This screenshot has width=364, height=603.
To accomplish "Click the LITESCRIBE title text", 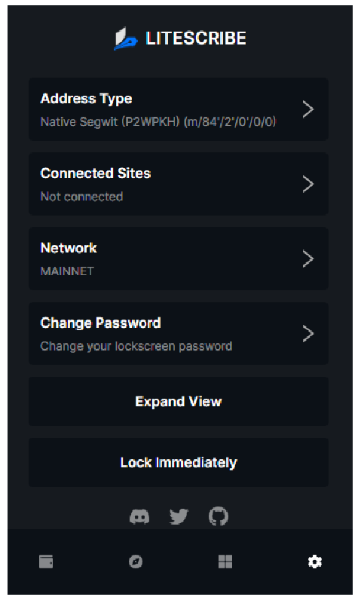I will (196, 38).
